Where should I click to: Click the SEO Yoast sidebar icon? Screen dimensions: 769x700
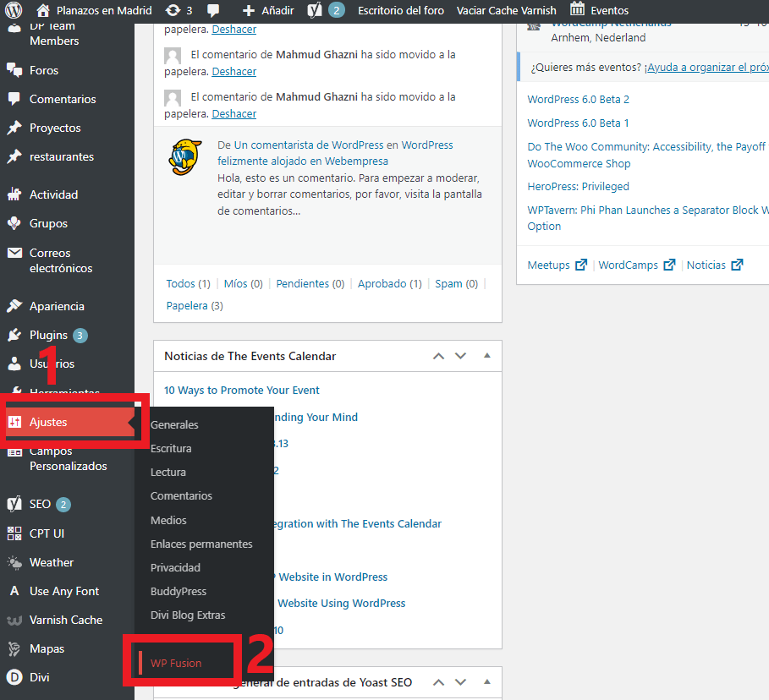tap(14, 503)
